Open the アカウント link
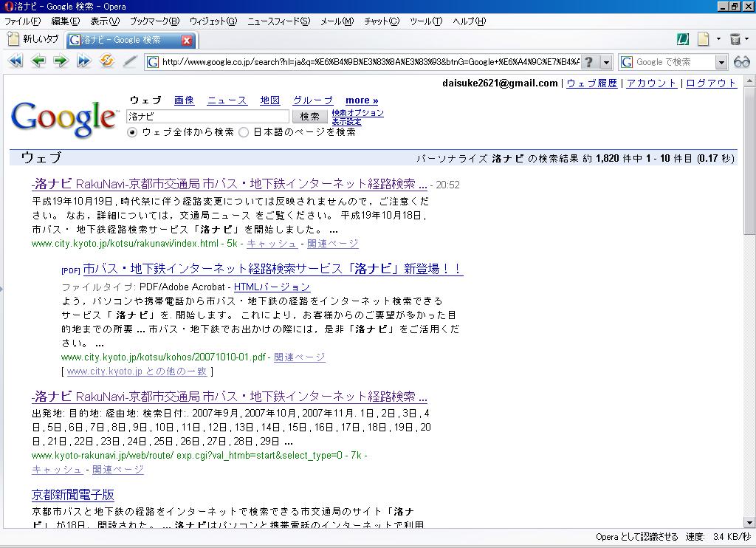This screenshot has height=548, width=756. (x=651, y=83)
